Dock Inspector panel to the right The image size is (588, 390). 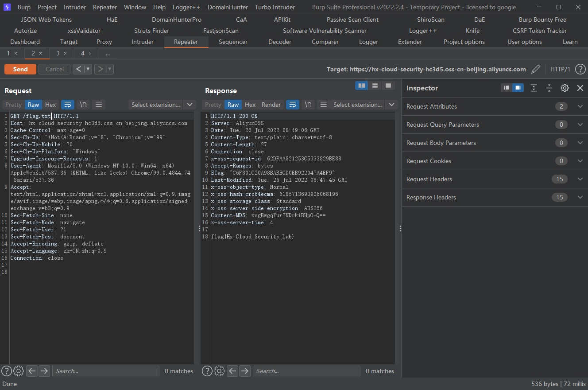[x=518, y=88]
